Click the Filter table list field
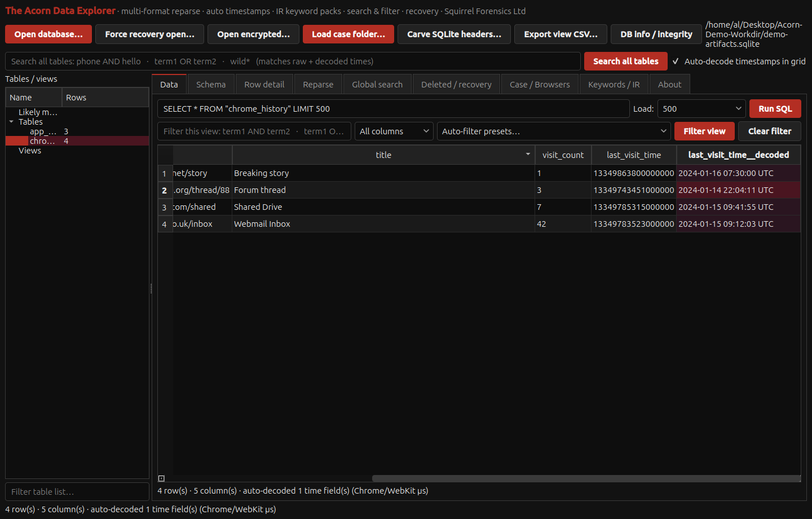This screenshot has height=519, width=812. (x=77, y=491)
